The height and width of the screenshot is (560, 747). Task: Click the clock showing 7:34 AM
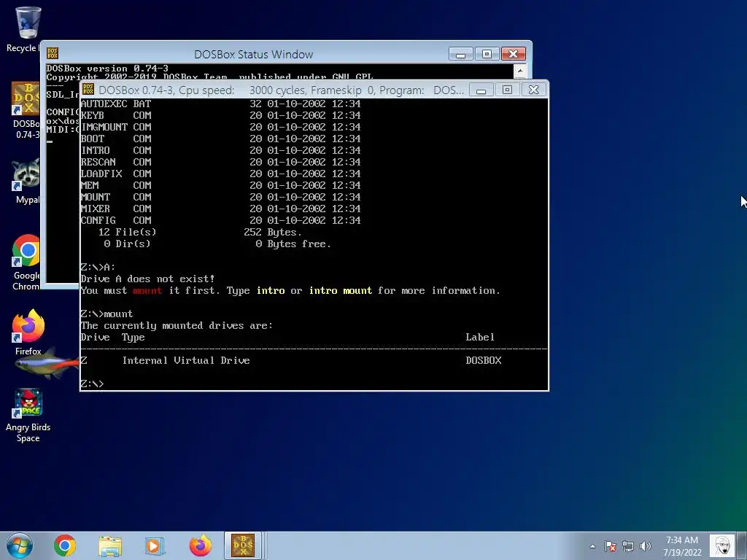682,546
